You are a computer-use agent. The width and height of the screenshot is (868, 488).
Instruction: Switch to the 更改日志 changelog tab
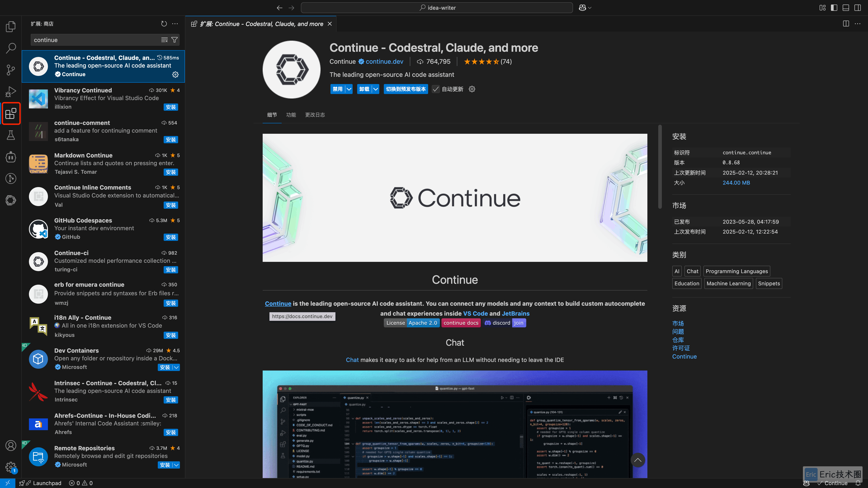click(315, 115)
